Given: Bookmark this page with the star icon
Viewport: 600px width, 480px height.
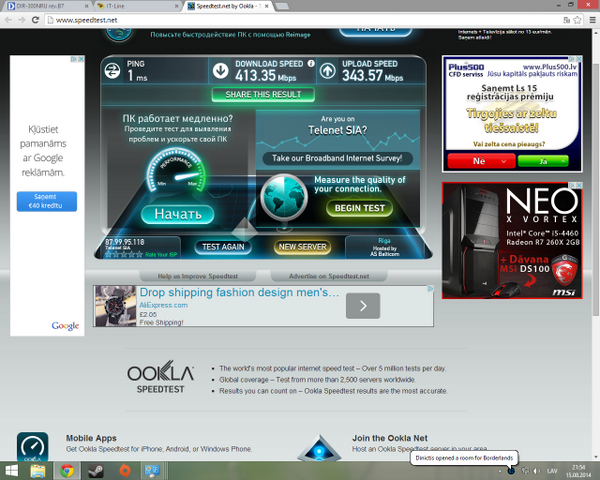Looking at the screenshot, I should click(x=577, y=20).
